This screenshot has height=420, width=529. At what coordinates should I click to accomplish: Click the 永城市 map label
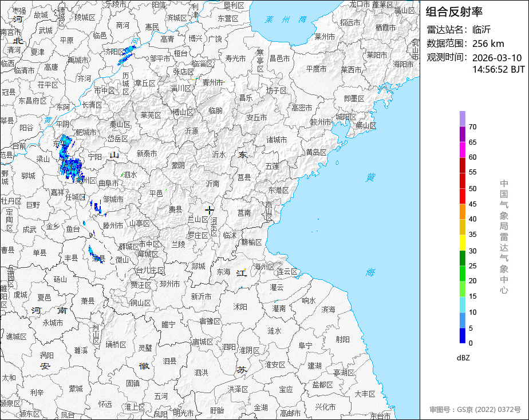[53, 323]
